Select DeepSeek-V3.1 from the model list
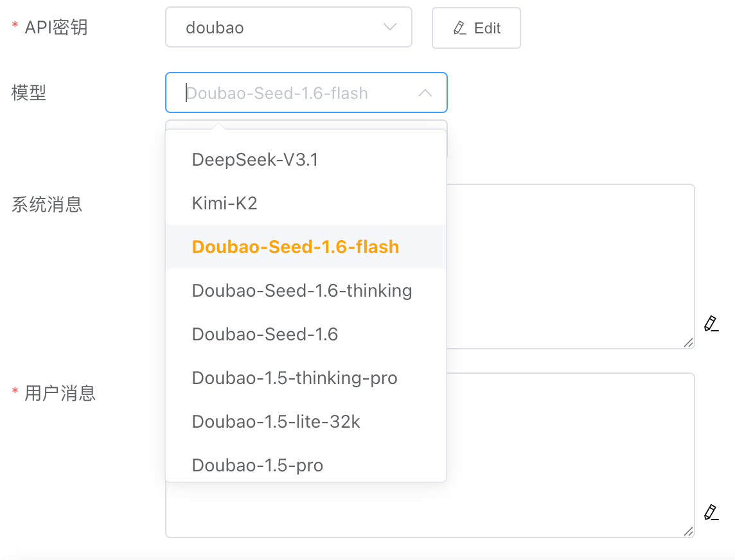 tap(255, 160)
